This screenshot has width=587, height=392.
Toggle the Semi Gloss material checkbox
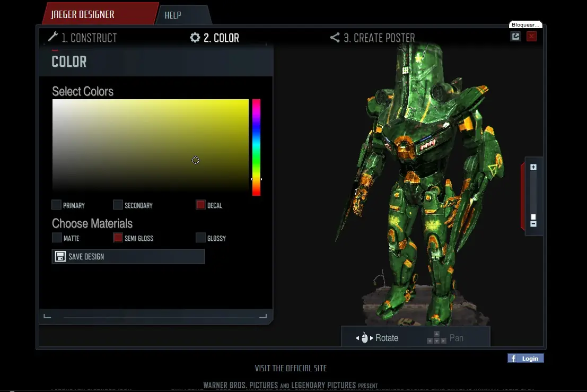tap(118, 237)
